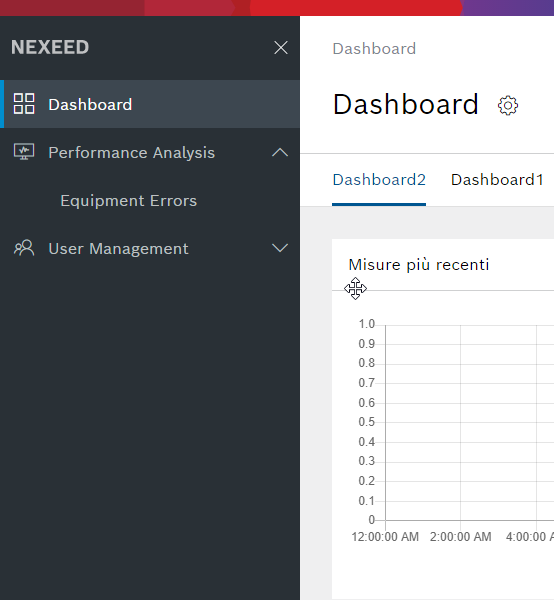Open Equipment Errors submenu item
The height and width of the screenshot is (600, 554).
(129, 201)
